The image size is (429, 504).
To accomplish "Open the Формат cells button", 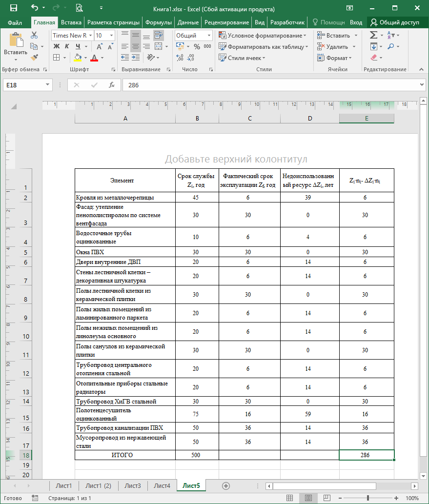I will click(334, 58).
